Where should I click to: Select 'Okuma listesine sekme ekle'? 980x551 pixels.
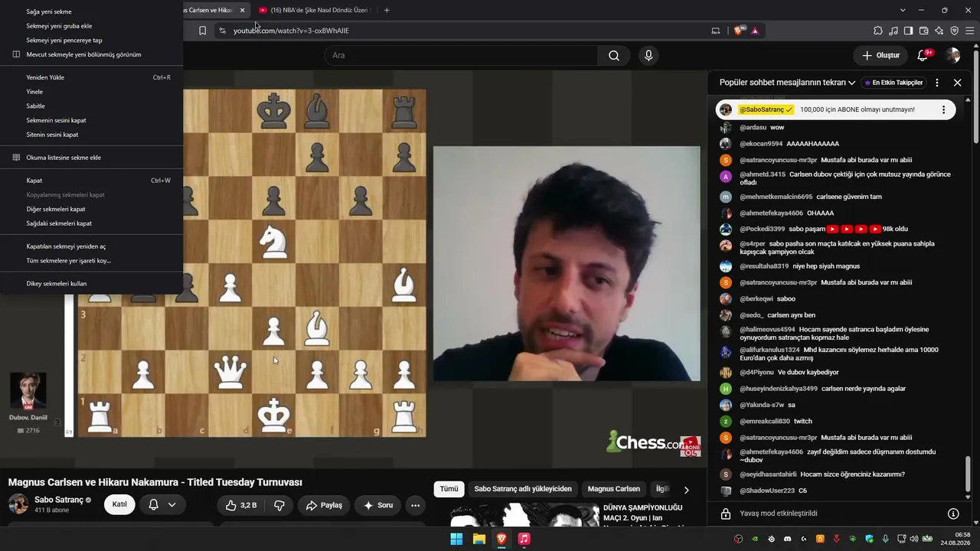92,158
